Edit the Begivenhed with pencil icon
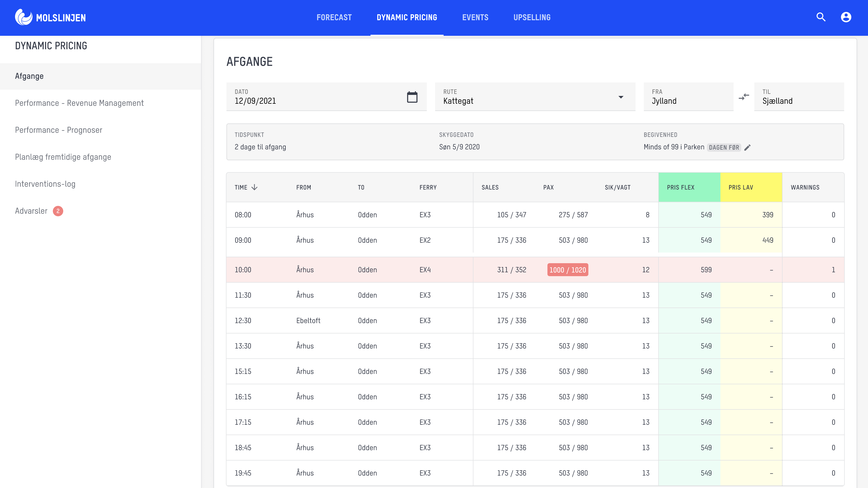Image resolution: width=868 pixels, height=488 pixels. pyautogui.click(x=747, y=147)
